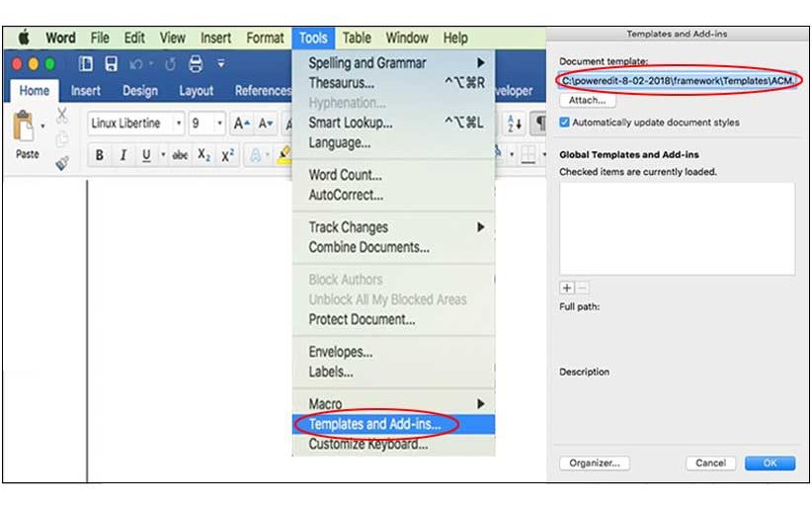Viewport: 812px width, 508px height.
Task: Undo last action arrow icon
Action: pyautogui.click(x=136, y=64)
